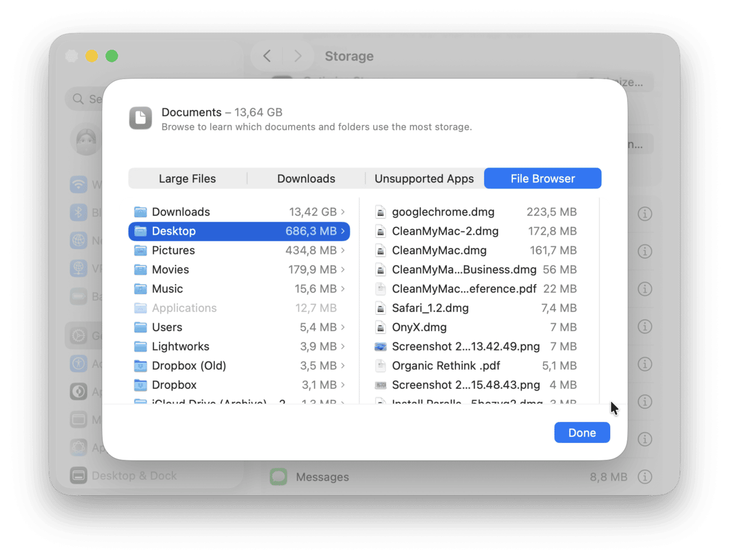
Task: Expand the Desktop folder chevron
Action: click(342, 231)
